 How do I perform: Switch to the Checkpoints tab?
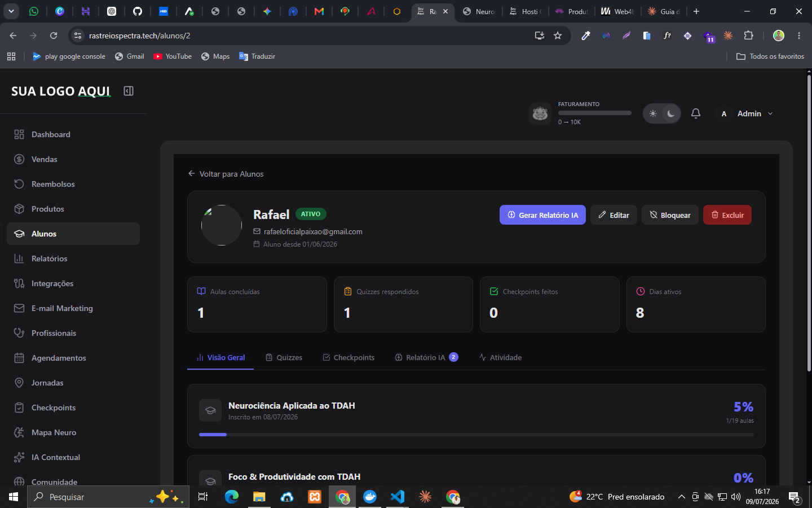point(348,357)
